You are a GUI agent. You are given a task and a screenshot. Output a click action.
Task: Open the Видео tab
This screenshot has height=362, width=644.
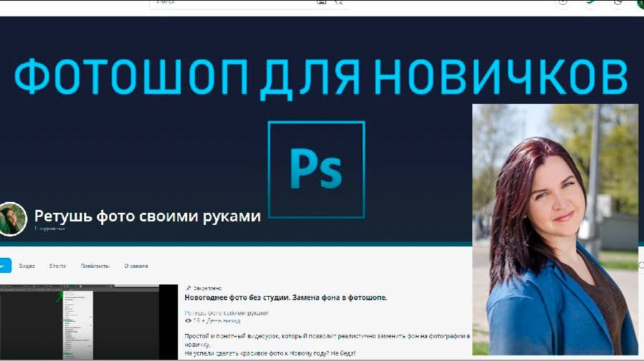tap(27, 266)
